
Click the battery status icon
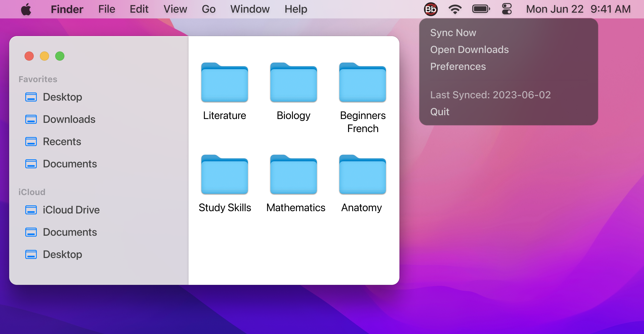481,9
